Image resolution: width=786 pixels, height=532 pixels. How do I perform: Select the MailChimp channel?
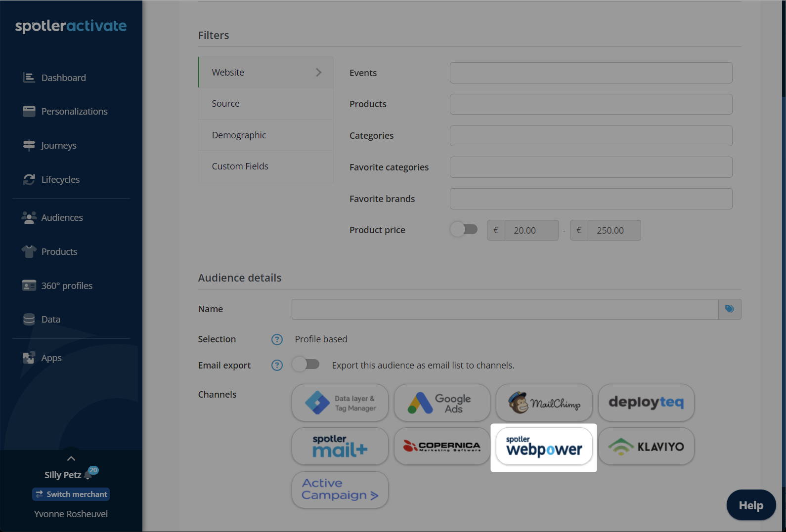coord(544,403)
